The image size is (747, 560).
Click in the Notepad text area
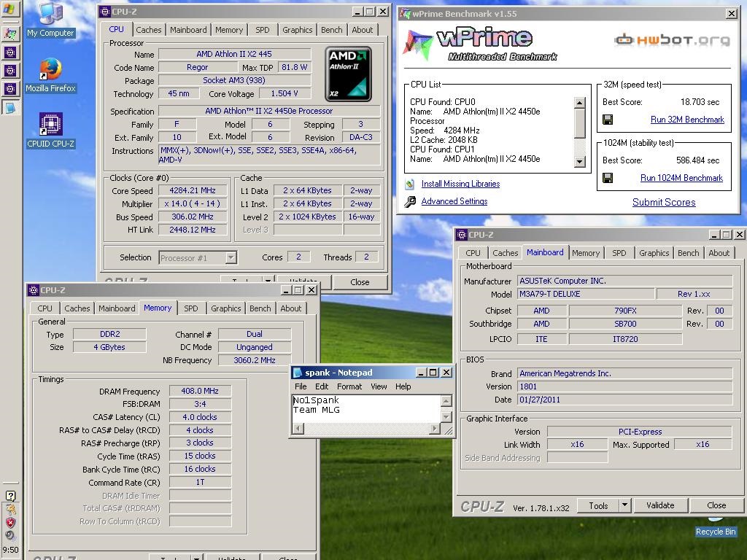tap(366, 408)
